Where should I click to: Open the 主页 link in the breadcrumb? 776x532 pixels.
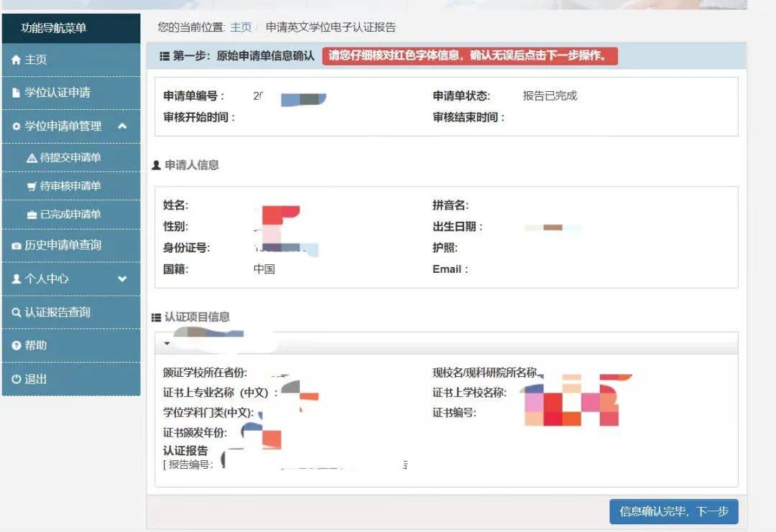point(241,27)
